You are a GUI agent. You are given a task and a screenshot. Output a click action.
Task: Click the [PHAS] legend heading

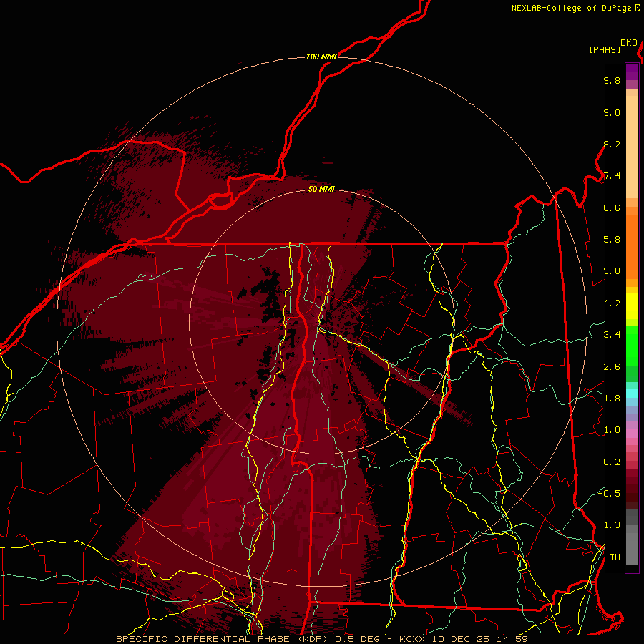605,49
